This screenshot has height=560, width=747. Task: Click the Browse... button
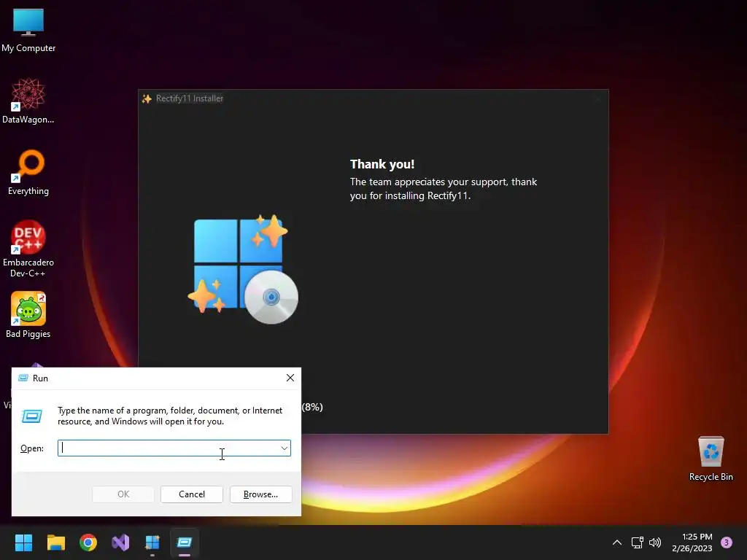pos(260,494)
